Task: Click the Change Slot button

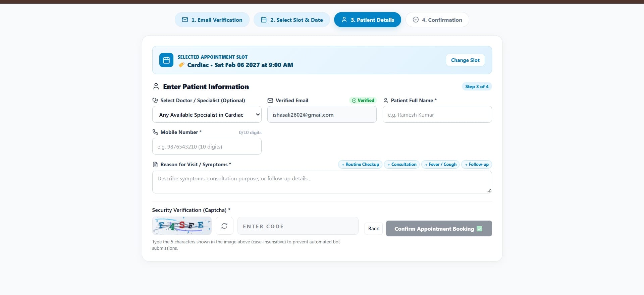Action: coord(465,60)
